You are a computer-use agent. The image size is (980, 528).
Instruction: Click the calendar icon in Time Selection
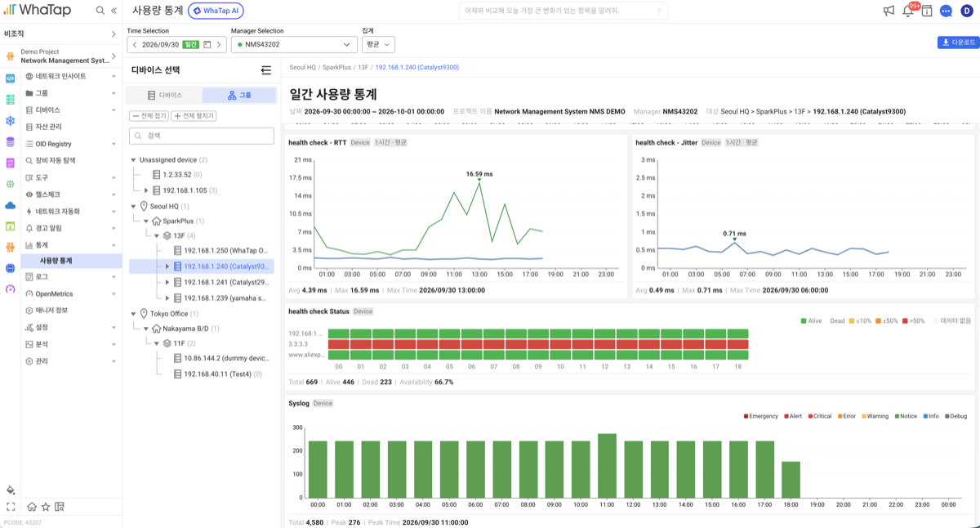pyautogui.click(x=207, y=44)
